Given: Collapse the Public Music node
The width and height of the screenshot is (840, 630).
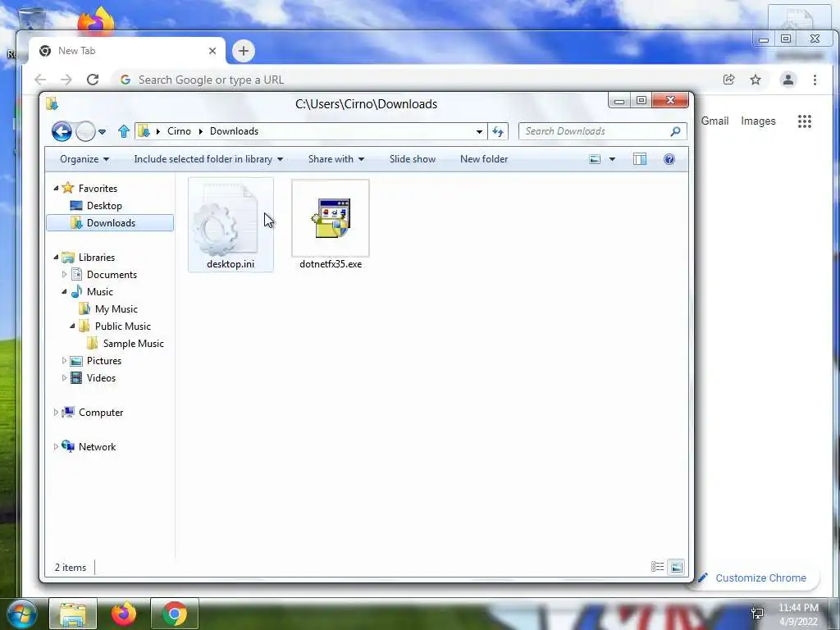Looking at the screenshot, I should coord(72,326).
